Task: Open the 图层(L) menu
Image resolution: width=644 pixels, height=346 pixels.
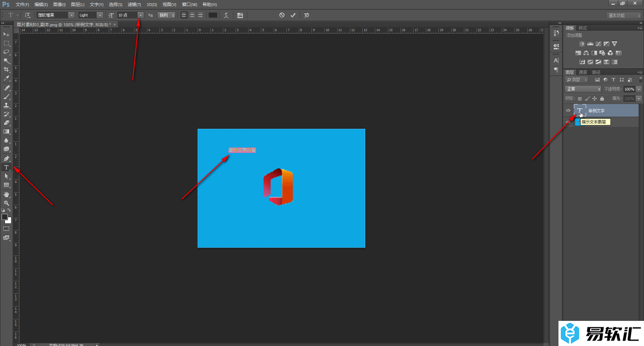Action: coord(77,4)
